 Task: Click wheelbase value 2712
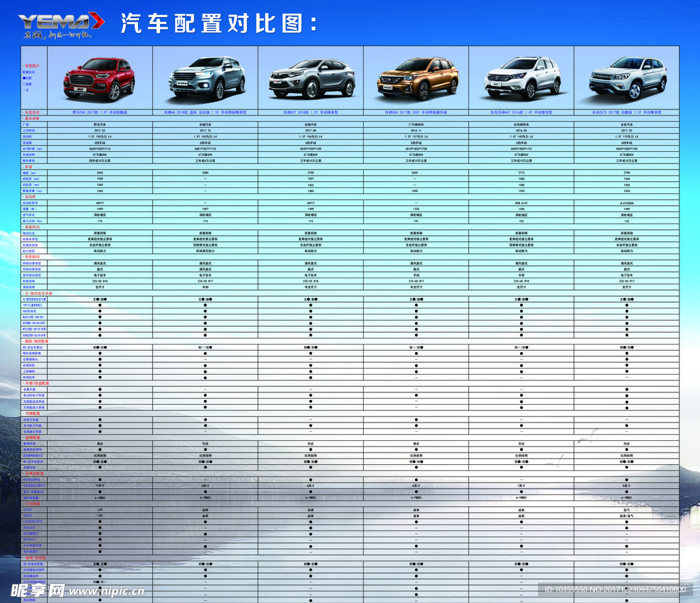(x=522, y=173)
